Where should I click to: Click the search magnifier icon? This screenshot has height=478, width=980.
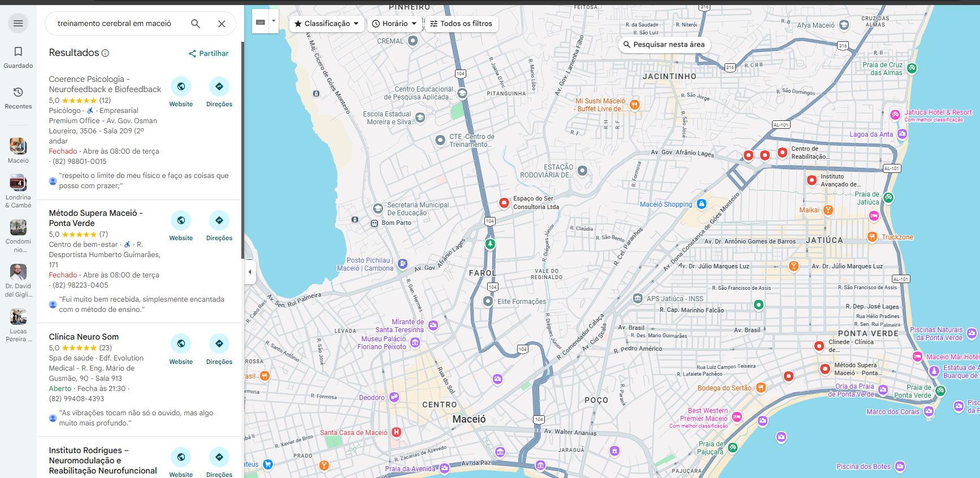pos(196,24)
